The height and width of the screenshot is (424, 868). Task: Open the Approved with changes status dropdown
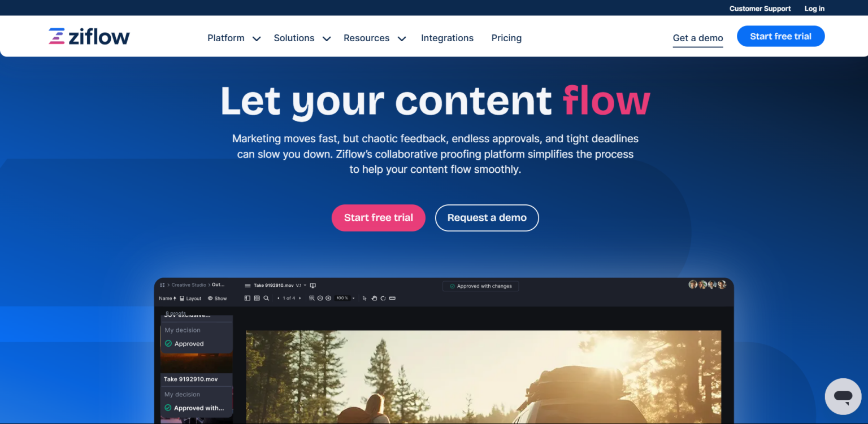480,286
